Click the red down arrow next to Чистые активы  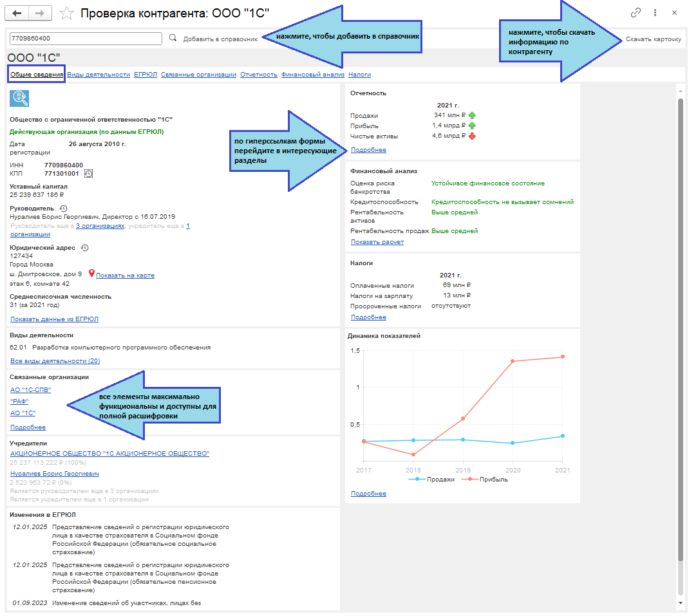point(472,136)
